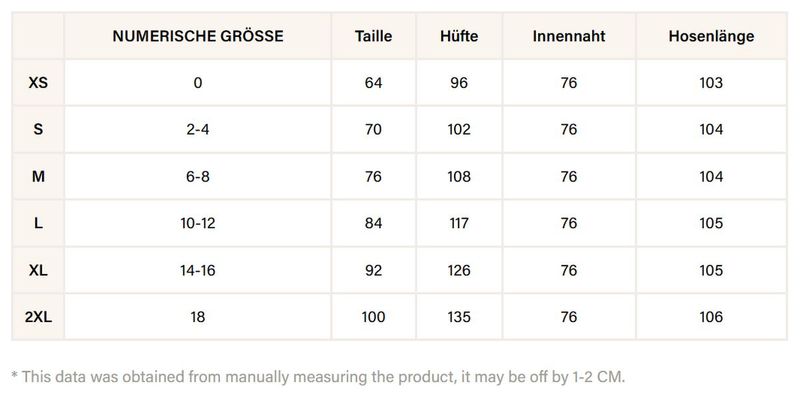This screenshot has height=395, width=800.
Task: Click the Hosenlänge value 103 cell
Action: 711,83
